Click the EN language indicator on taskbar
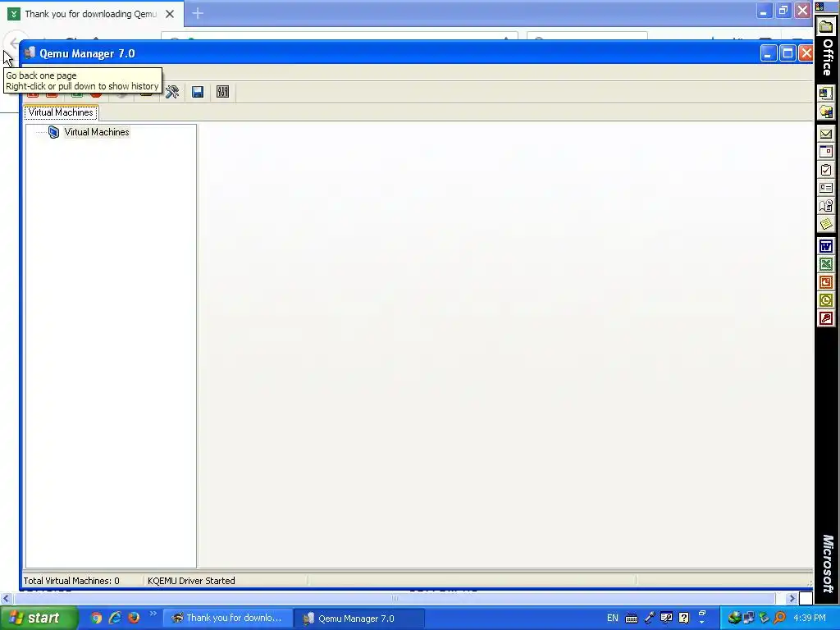The width and height of the screenshot is (840, 630). [612, 619]
